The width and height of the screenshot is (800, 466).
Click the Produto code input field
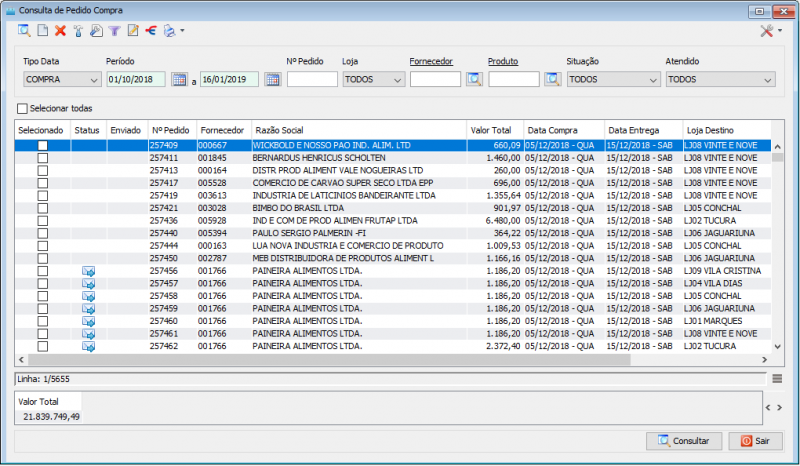point(514,79)
